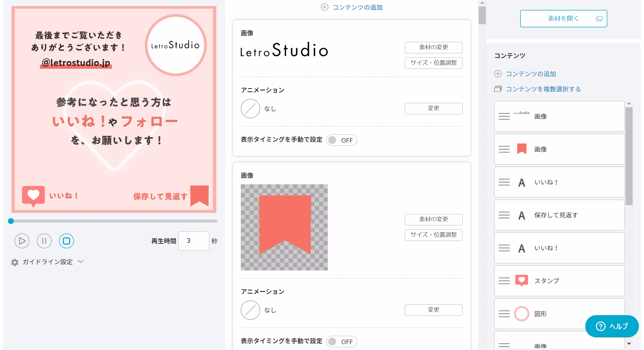This screenshot has width=644, height=350.
Task: Click 保存して見返す text in the preview canvas
Action: click(x=160, y=197)
